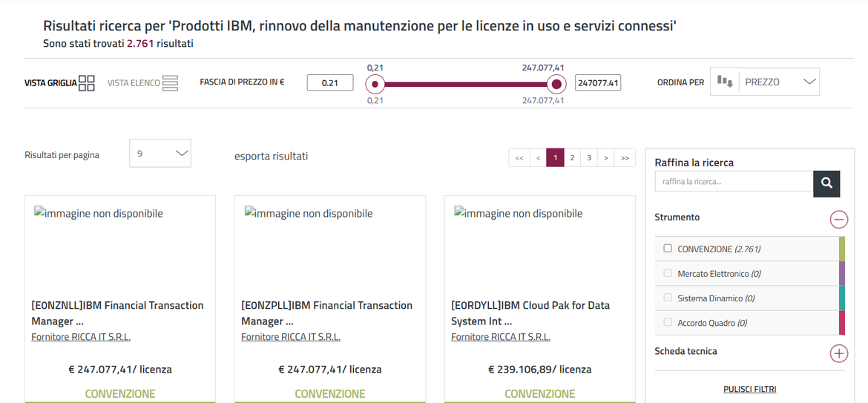Click the 2.761 results count
Image resolution: width=868 pixels, height=403 pixels.
click(x=140, y=43)
